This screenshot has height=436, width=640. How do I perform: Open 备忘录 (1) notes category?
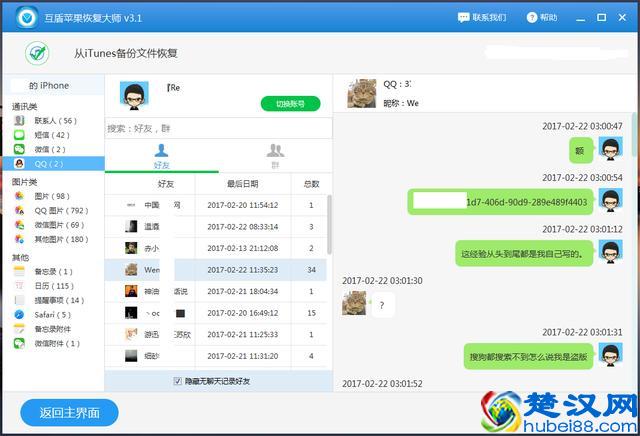[53, 272]
